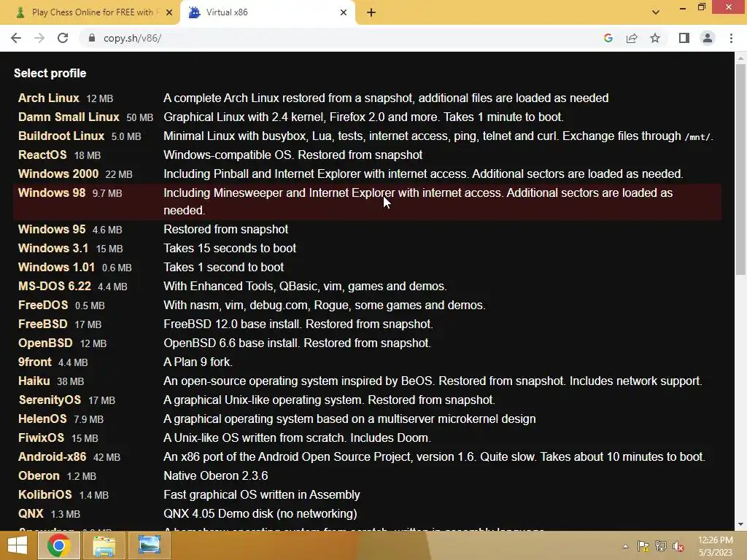Image resolution: width=747 pixels, height=560 pixels.
Task: Launch the Oberon profile
Action: 39,477
